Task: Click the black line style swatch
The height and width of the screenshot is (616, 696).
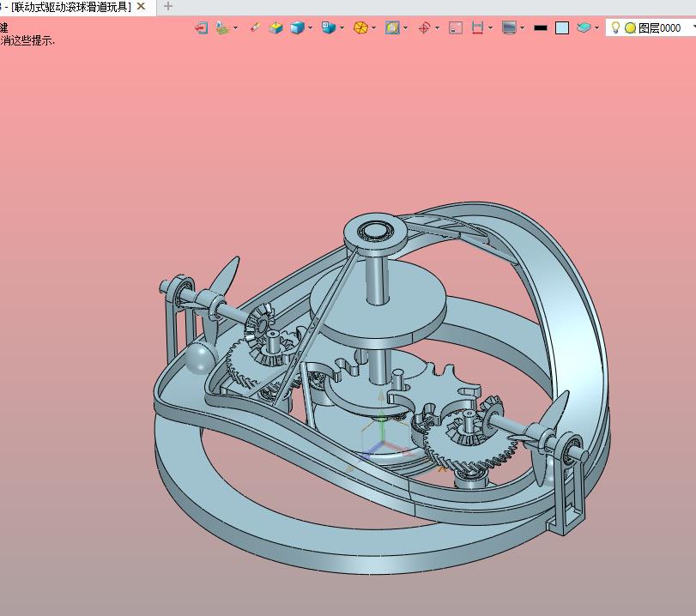Action: 540,28
